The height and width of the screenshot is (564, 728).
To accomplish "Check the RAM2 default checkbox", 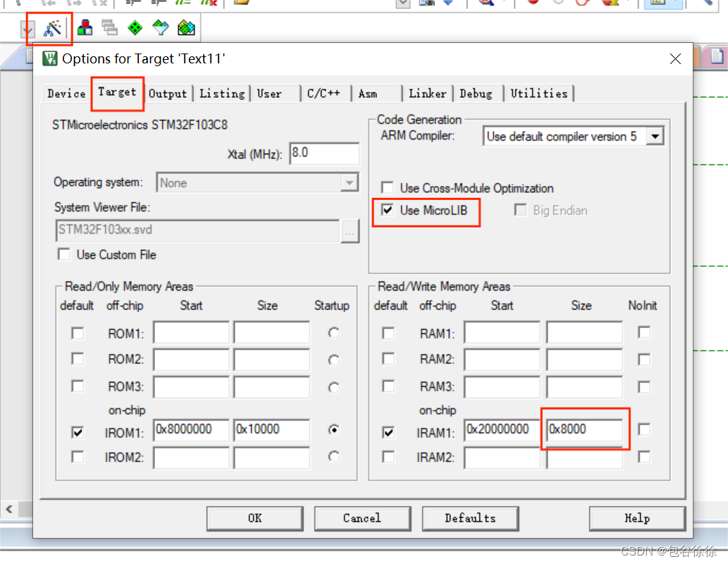I will (x=388, y=359).
